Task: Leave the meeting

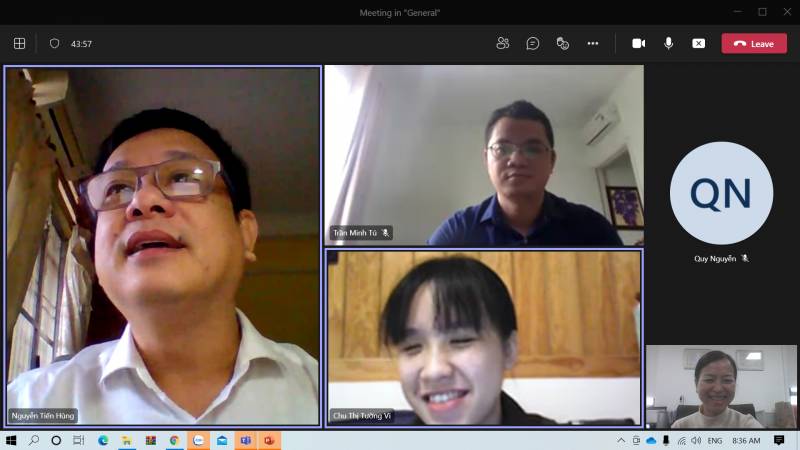Action: pos(754,43)
